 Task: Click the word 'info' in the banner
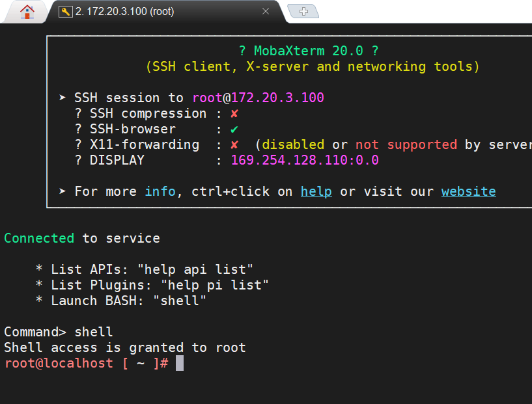click(160, 191)
